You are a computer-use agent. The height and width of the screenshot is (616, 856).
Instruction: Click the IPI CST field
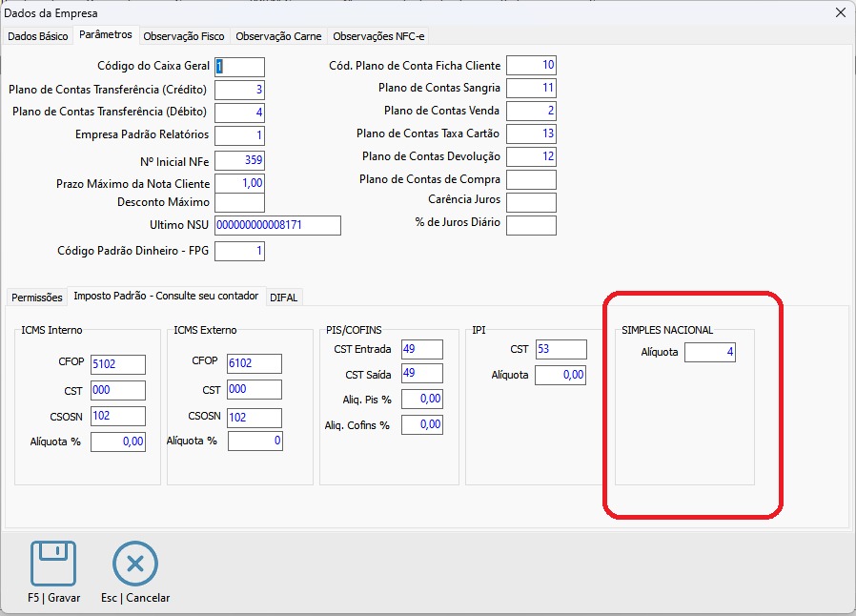tap(560, 350)
